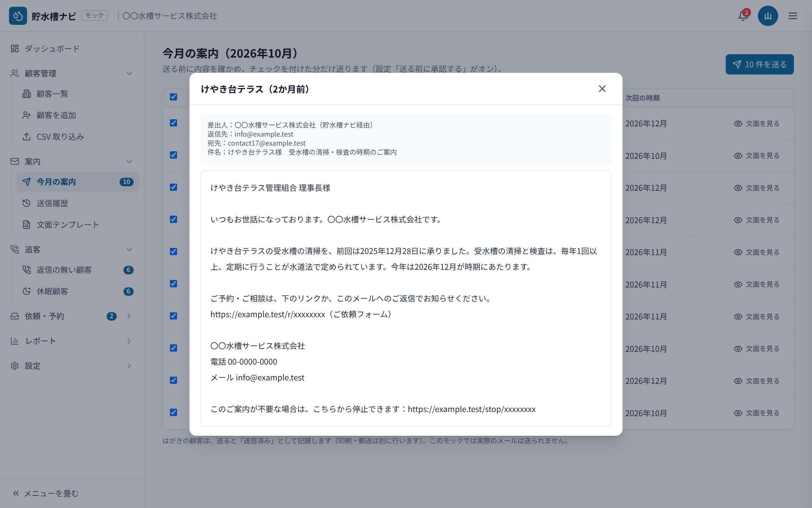Click 文面を見る eye in last 2026年10月 row

[756, 413]
